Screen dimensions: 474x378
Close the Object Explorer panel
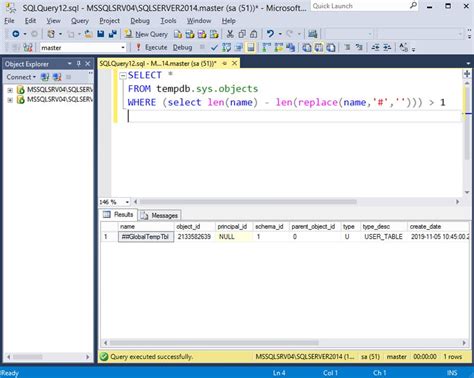coord(88,64)
